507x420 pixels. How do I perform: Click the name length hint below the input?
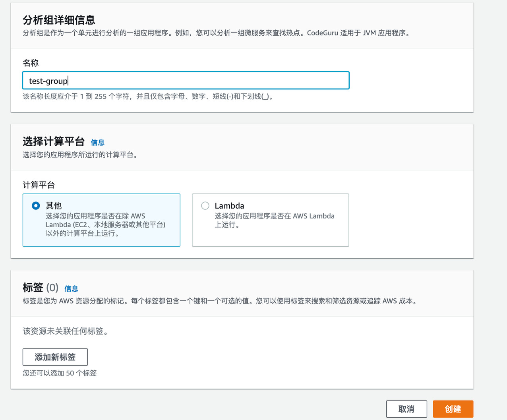[x=148, y=97]
